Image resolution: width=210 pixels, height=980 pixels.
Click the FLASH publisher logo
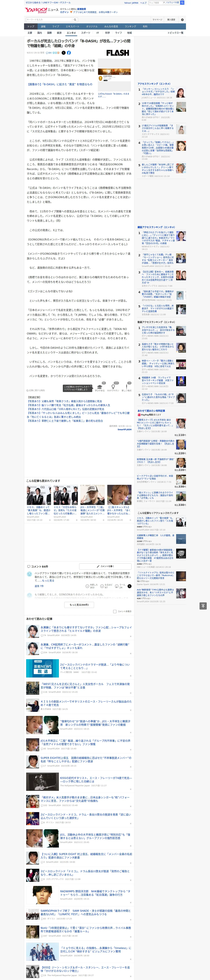pos(117,53)
